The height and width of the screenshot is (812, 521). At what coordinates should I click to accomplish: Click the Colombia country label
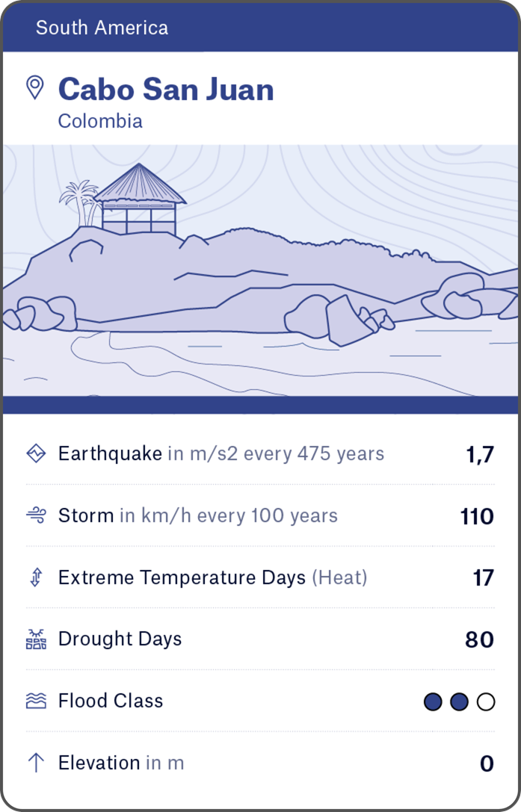100,121
